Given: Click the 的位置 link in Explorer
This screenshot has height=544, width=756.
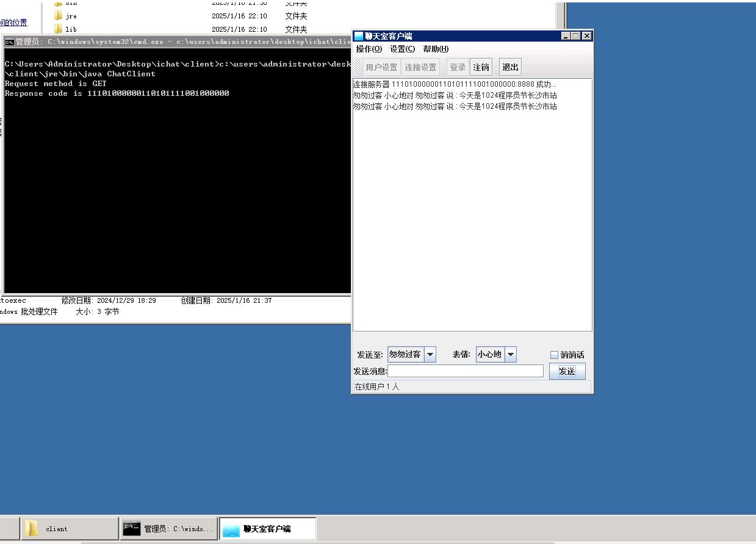Looking at the screenshot, I should point(13,23).
